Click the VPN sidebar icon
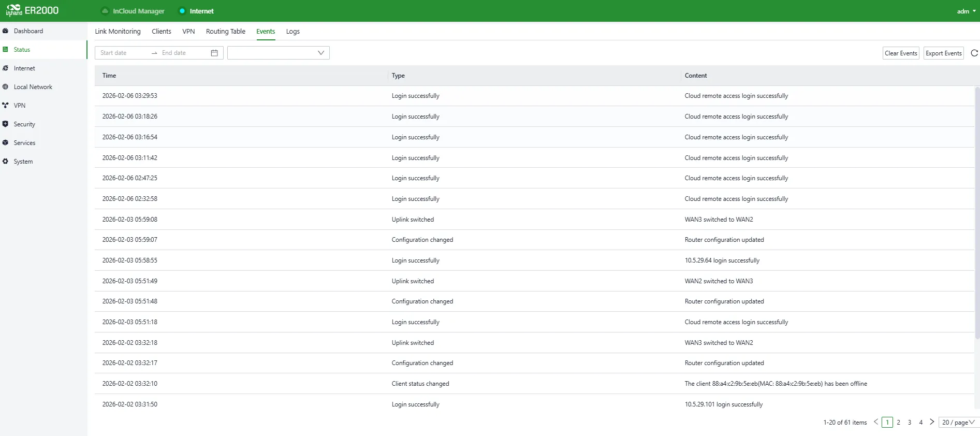Screen dimensions: 980x436 click(5, 106)
